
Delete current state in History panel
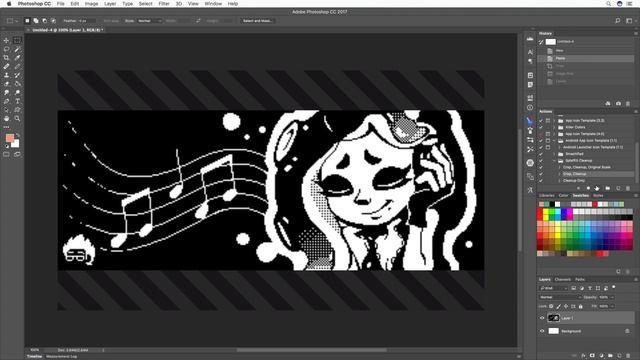pyautogui.click(x=628, y=104)
